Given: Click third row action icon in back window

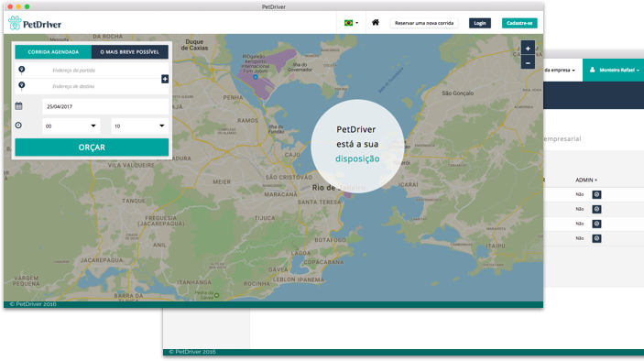Looking at the screenshot, I should point(596,224).
